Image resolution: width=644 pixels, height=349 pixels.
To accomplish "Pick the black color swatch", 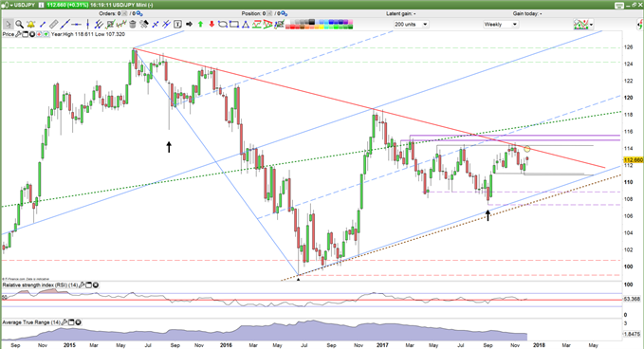I will point(312,22).
